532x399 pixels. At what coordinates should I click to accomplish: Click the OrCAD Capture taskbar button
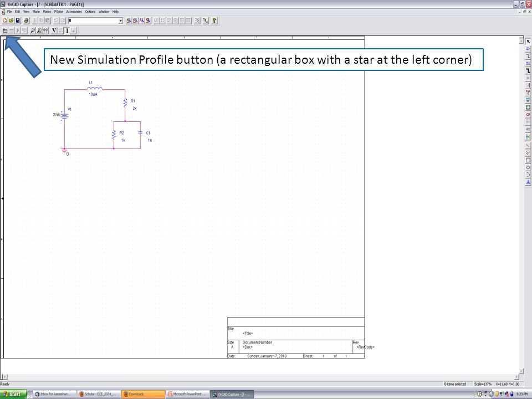tap(232, 394)
